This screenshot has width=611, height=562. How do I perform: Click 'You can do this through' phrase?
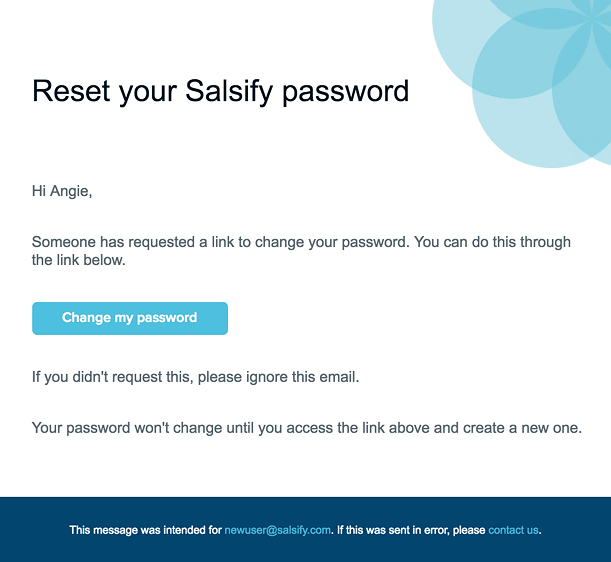492,242
